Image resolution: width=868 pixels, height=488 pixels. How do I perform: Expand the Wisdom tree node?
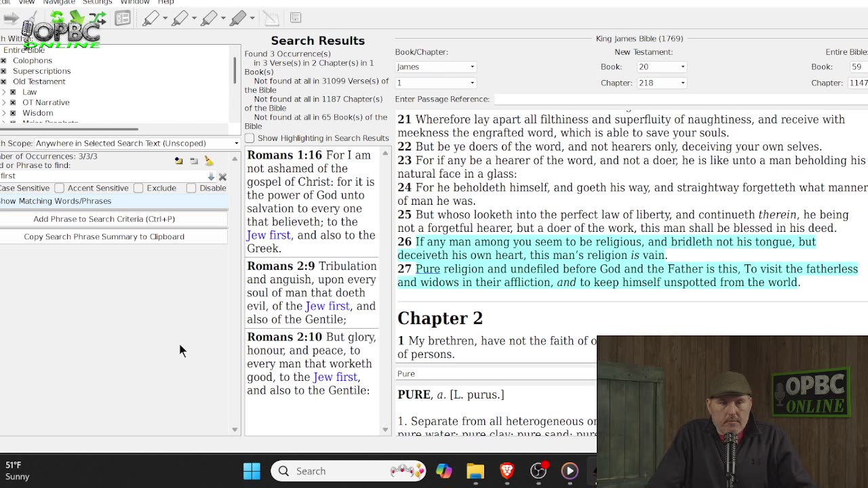click(4, 113)
